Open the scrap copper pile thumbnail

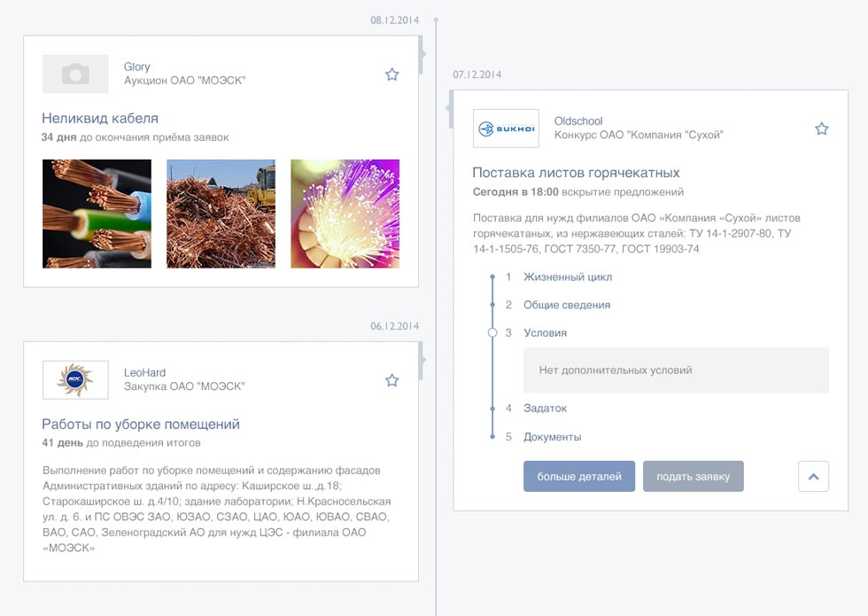click(221, 214)
